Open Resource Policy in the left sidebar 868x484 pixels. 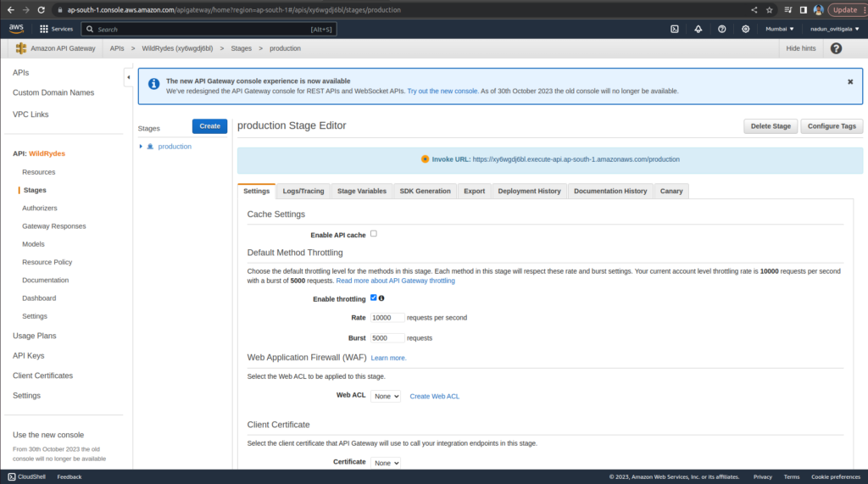pyautogui.click(x=47, y=262)
